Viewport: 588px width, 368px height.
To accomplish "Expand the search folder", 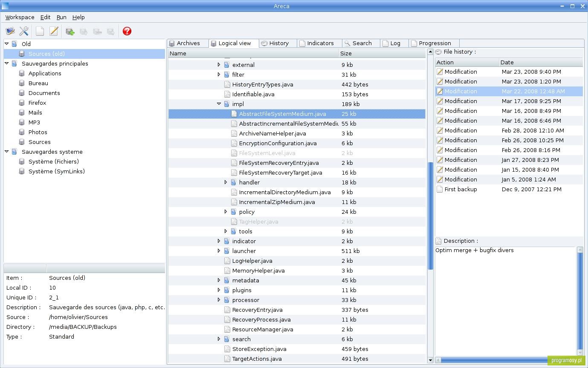I will 219,339.
